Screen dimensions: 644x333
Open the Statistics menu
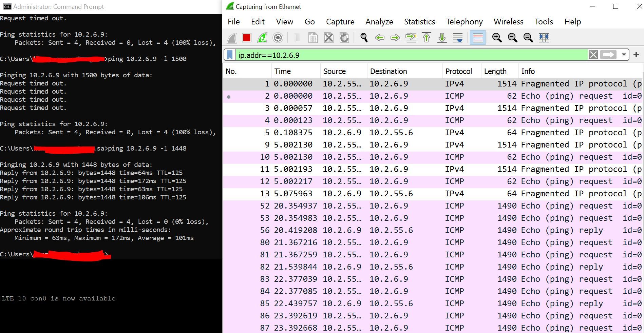click(x=419, y=21)
